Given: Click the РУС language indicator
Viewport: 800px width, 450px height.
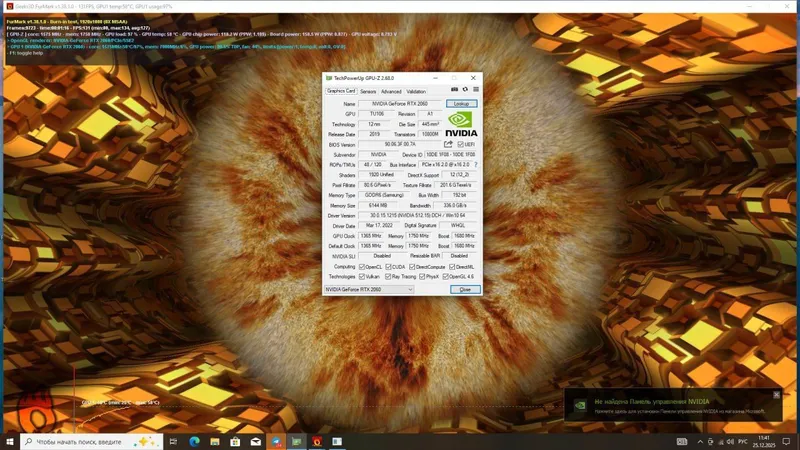Looking at the screenshot, I should click(x=742, y=442).
